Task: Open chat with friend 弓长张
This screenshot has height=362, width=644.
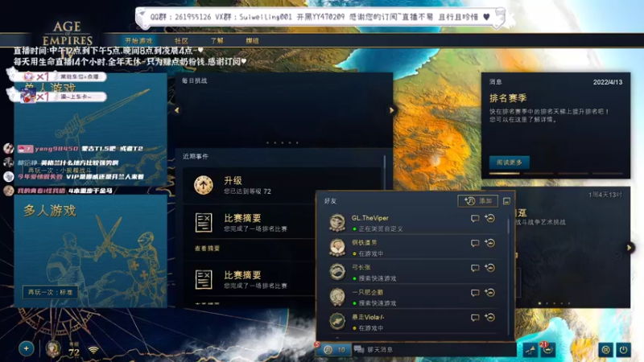Action: coord(475,268)
